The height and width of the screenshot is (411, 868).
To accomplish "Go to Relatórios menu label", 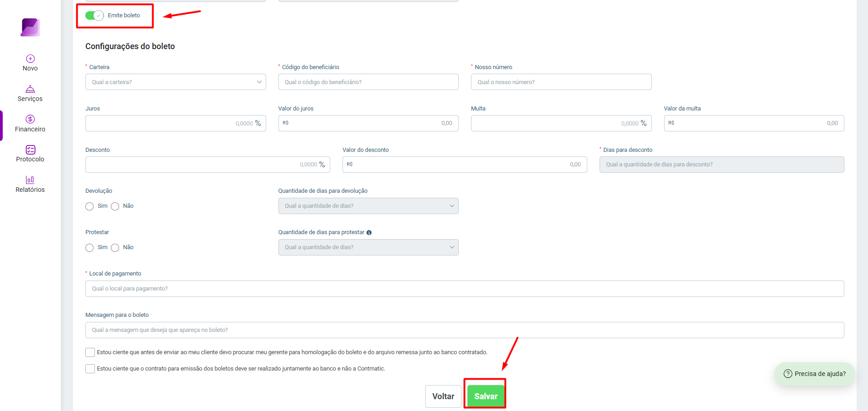I will coord(30,190).
